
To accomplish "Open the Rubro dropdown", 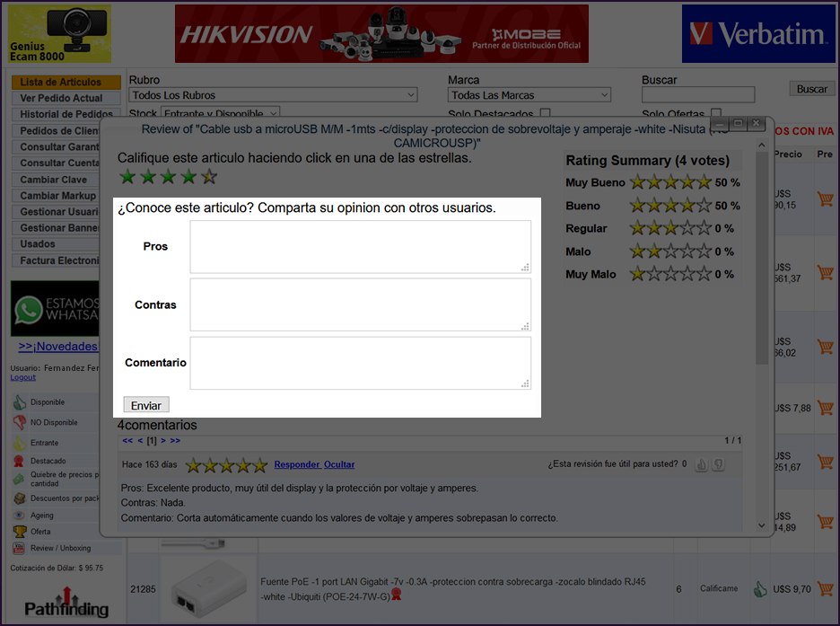I will 274,95.
